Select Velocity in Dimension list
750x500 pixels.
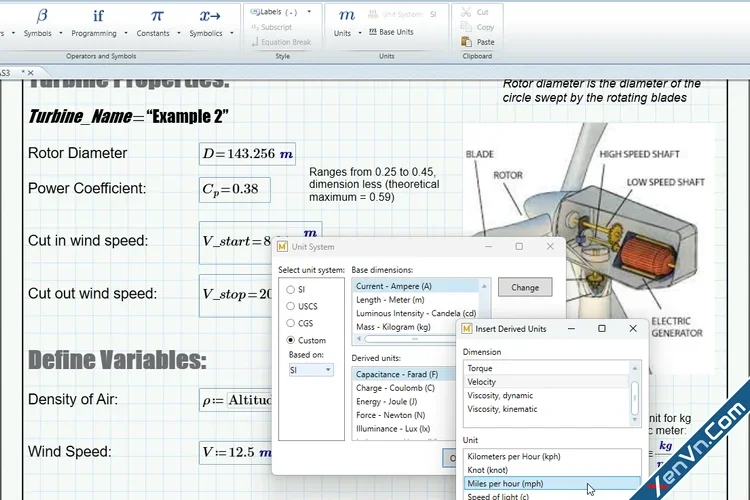[x=547, y=382]
